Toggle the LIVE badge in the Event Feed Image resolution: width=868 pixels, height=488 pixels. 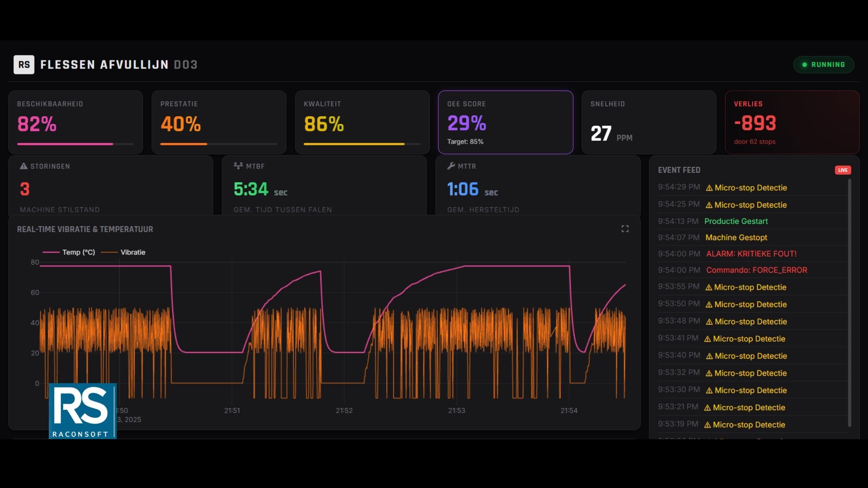843,170
